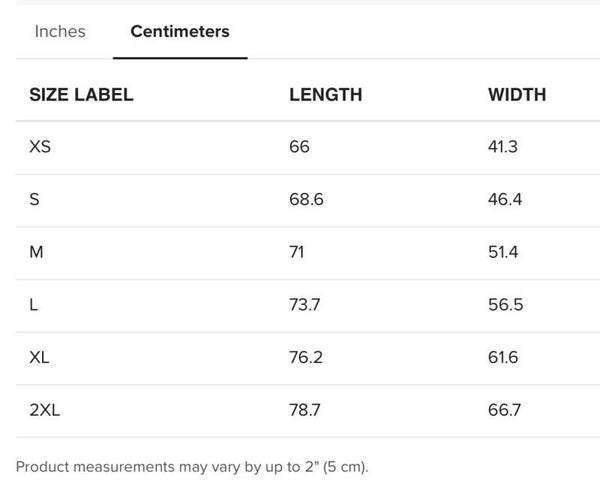Click the product measurements variance note
Screen dimensions: 600x484
[193, 466]
